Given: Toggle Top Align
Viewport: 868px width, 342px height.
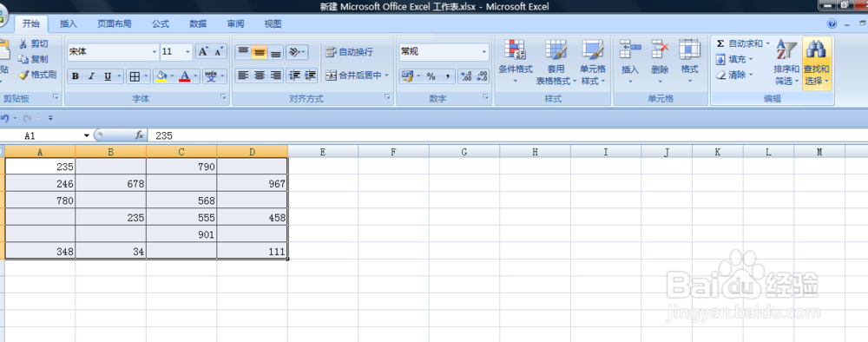Looking at the screenshot, I should click(x=243, y=52).
